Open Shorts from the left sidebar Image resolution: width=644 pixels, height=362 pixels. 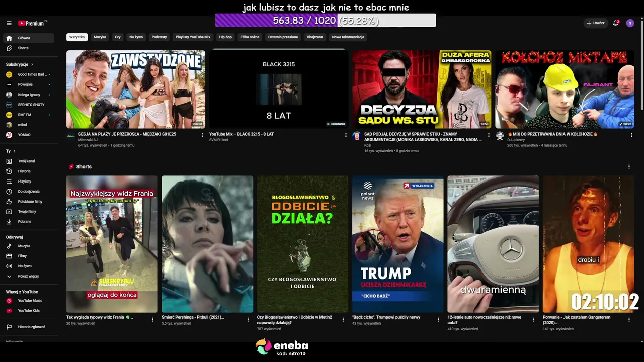pyautogui.click(x=29, y=48)
